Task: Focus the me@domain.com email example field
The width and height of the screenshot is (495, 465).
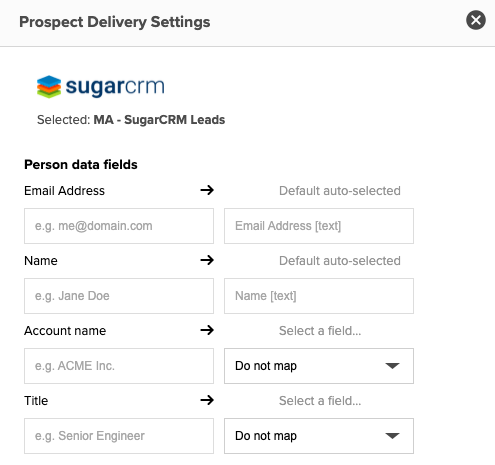Action: (x=119, y=226)
